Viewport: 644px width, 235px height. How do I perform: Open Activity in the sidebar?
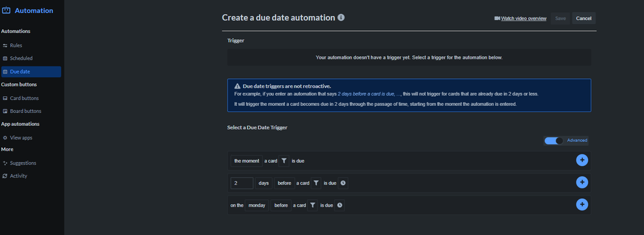point(31,176)
